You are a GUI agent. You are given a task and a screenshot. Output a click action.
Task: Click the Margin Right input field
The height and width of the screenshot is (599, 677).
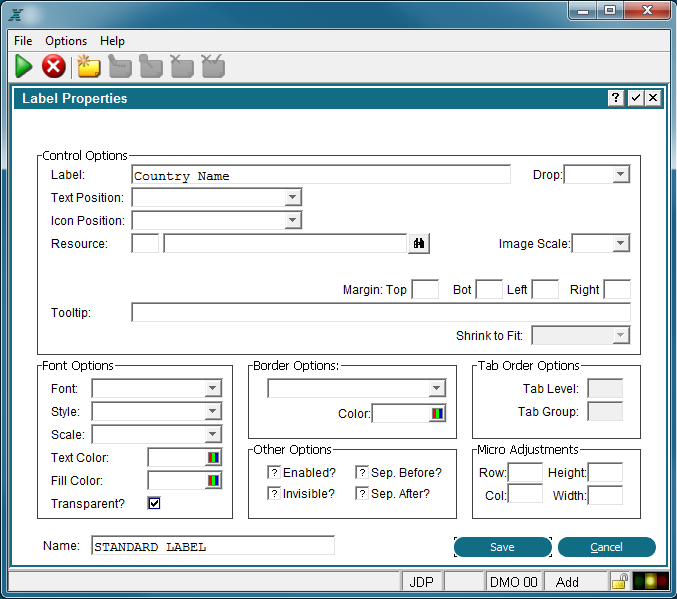click(617, 289)
